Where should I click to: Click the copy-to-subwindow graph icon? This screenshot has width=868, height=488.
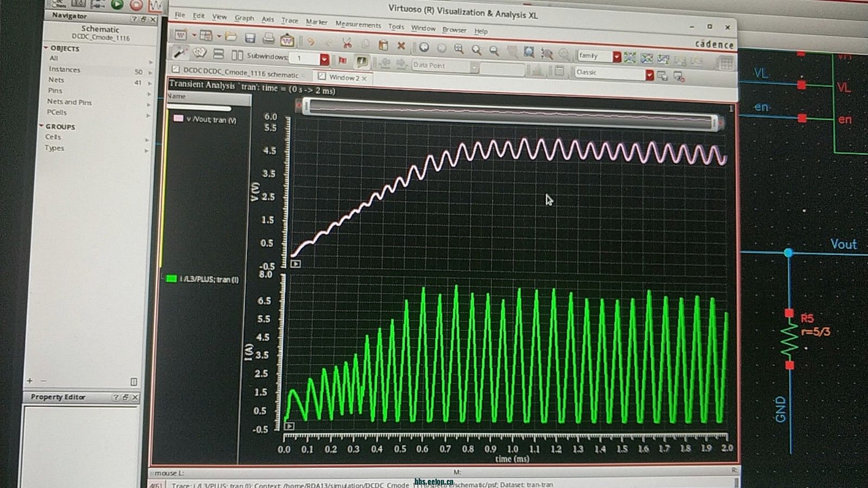tap(663, 59)
